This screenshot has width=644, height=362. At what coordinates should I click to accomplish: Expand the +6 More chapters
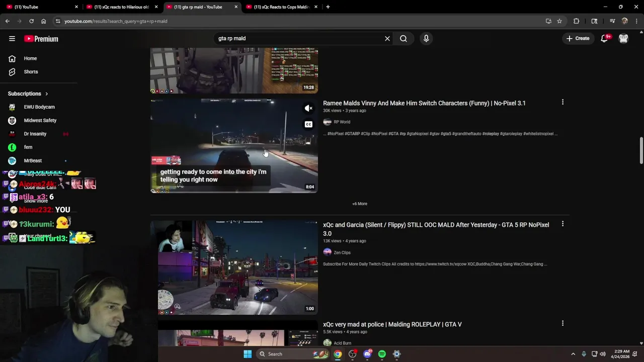click(x=360, y=204)
